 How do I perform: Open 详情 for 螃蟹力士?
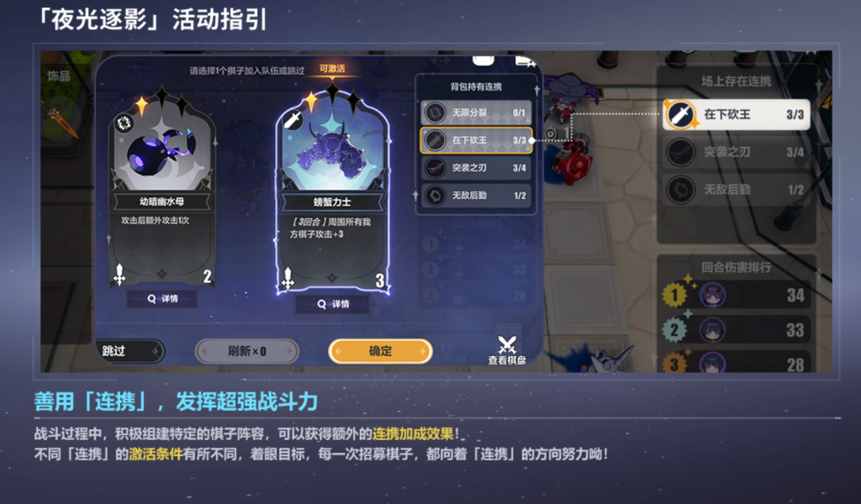click(333, 304)
